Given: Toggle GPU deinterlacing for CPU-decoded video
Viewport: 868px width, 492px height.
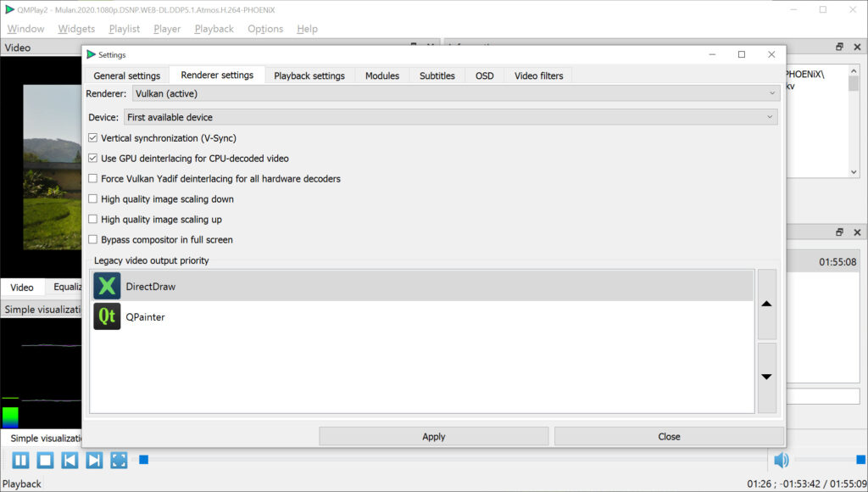Looking at the screenshot, I should point(92,159).
